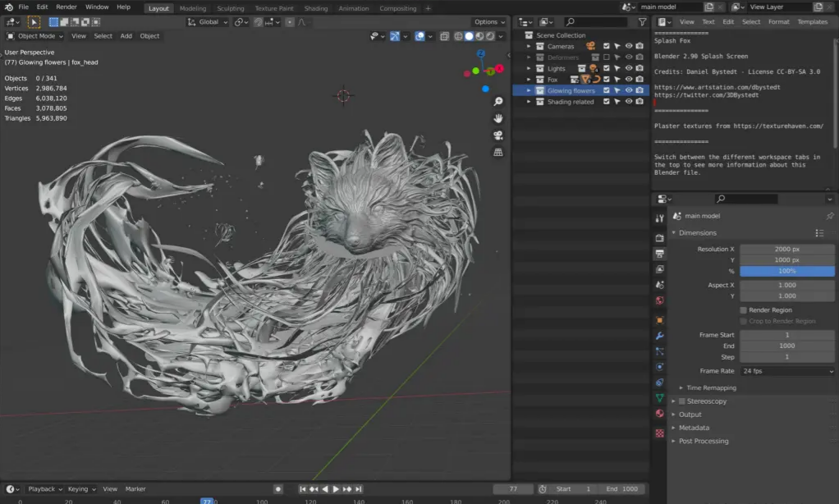Open the Render menu
The image size is (839, 504).
tap(66, 7)
